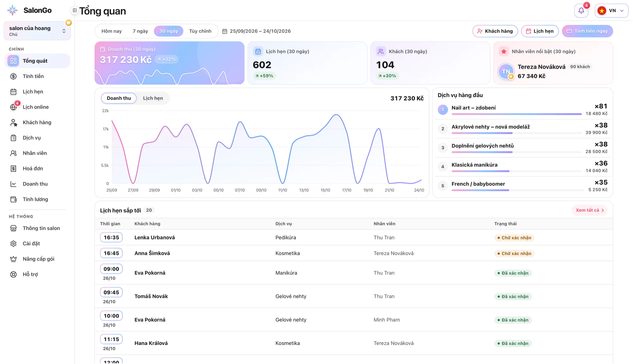Select the Tùy chỉnh period tab
This screenshot has width=633, height=364.
[200, 31]
